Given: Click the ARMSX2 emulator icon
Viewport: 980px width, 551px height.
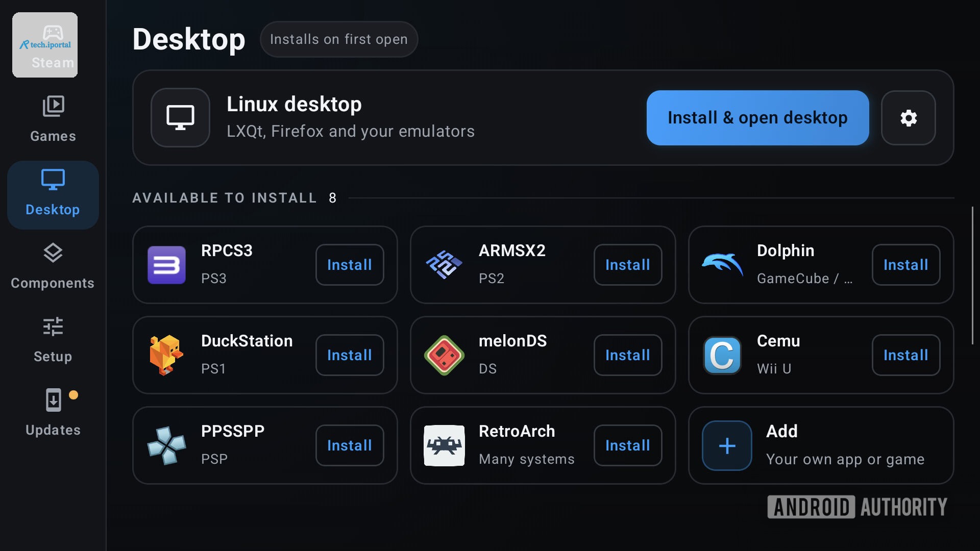Looking at the screenshot, I should pyautogui.click(x=444, y=265).
